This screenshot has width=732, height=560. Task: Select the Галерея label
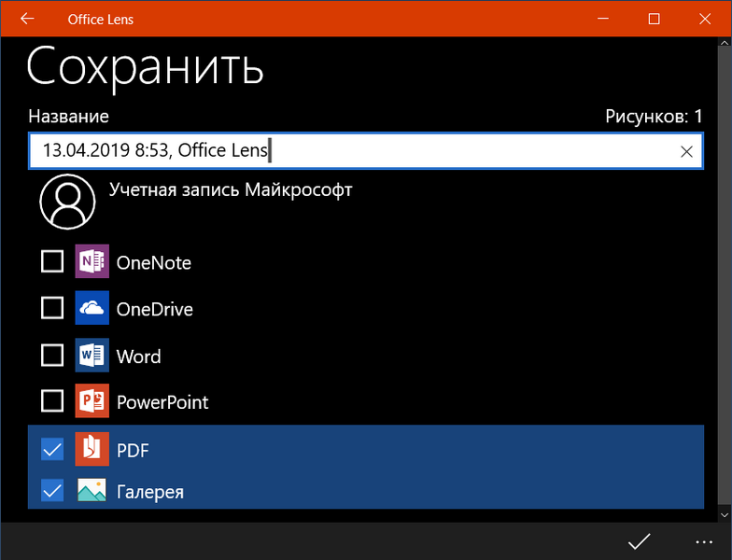[149, 492]
